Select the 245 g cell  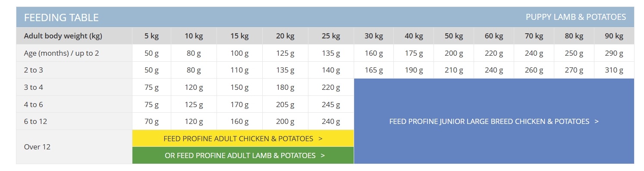(x=331, y=104)
